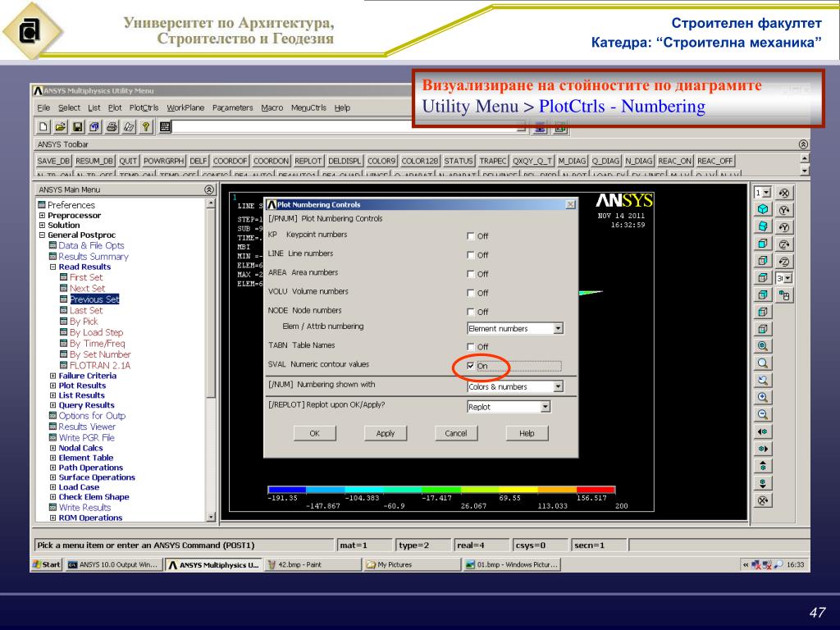Click Apply in Plot Numbering Controls
840x630 pixels.
[x=386, y=433]
